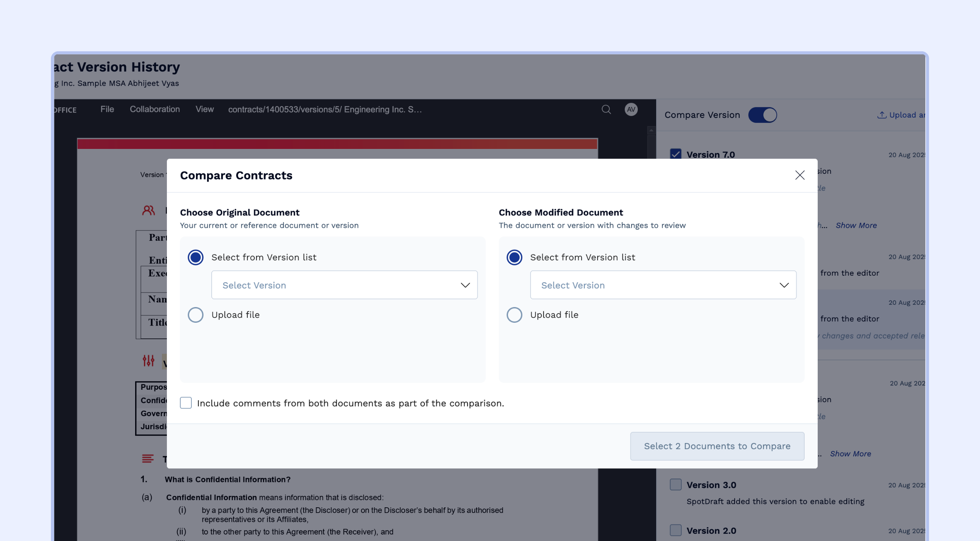Screen dimensions: 980x541
Task: Open the Collaboration menu
Action: coord(155,110)
